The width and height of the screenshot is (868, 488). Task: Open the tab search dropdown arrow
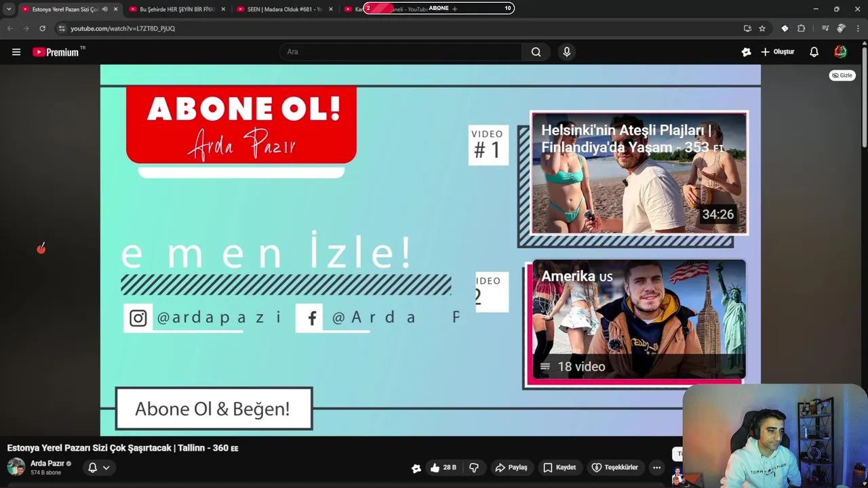click(x=9, y=9)
